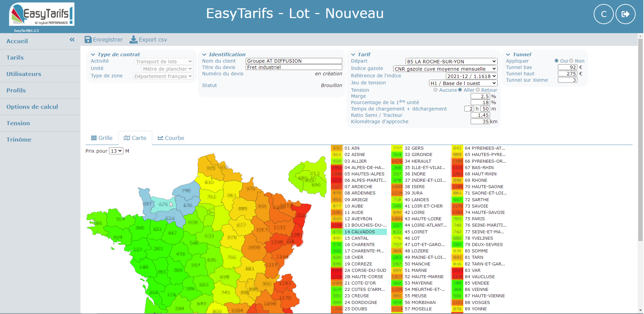Image resolution: width=644 pixels, height=314 pixels.
Task: Click the logout arrow icon
Action: click(x=625, y=14)
